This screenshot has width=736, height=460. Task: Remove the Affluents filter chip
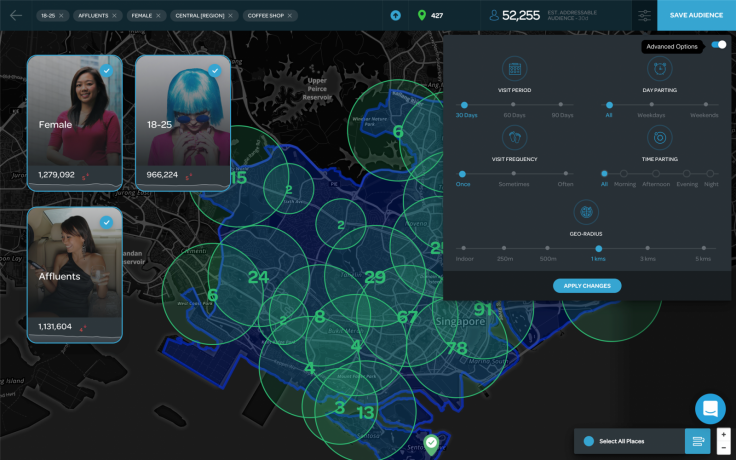point(114,15)
